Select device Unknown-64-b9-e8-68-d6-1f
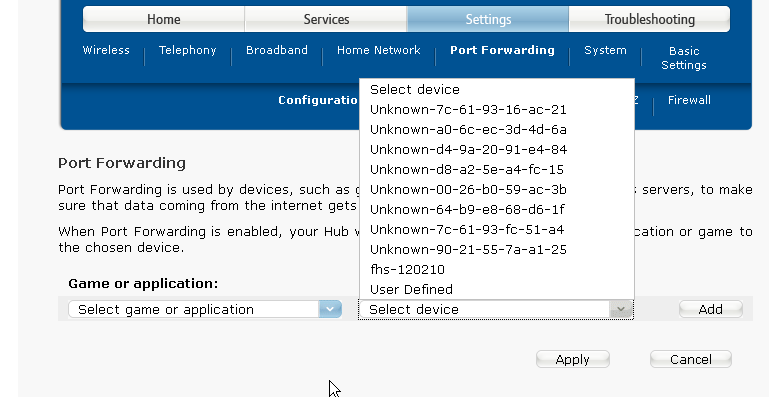The height and width of the screenshot is (397, 769). [x=497, y=210]
